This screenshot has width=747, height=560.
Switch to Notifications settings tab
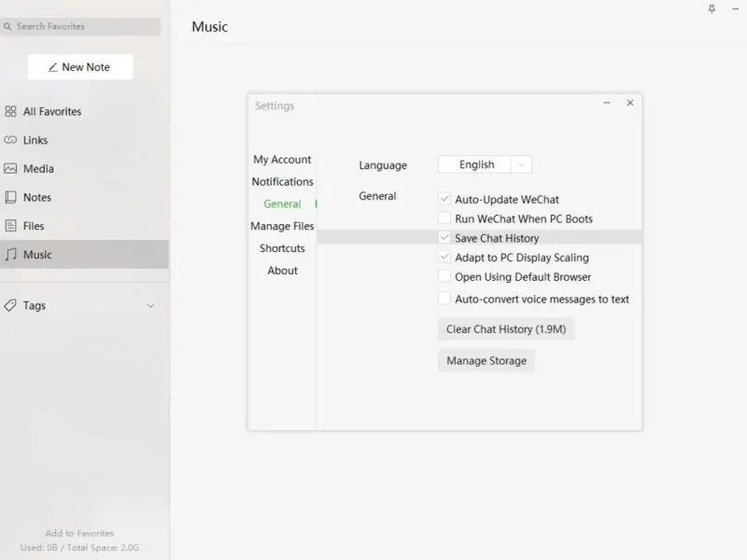pos(283,182)
